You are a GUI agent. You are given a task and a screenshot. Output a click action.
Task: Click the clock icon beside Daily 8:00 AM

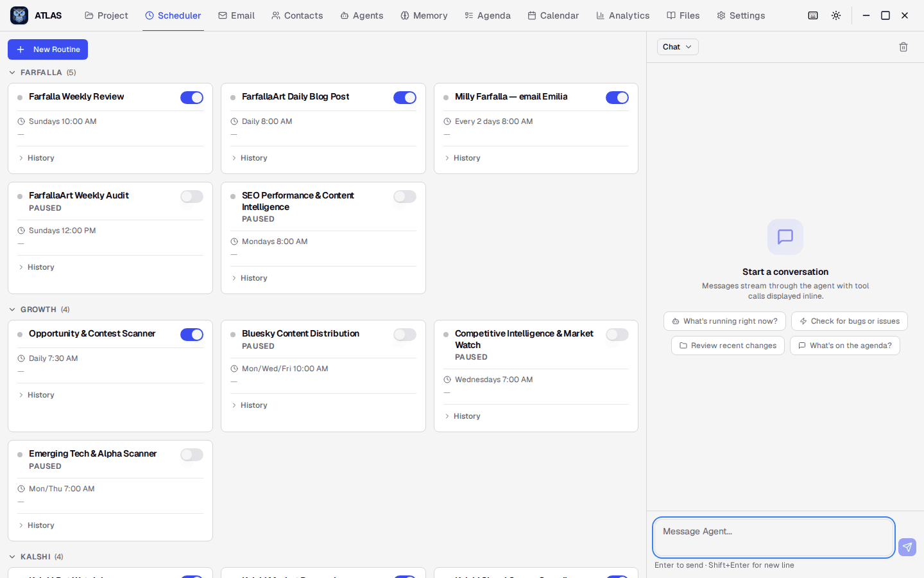click(234, 121)
